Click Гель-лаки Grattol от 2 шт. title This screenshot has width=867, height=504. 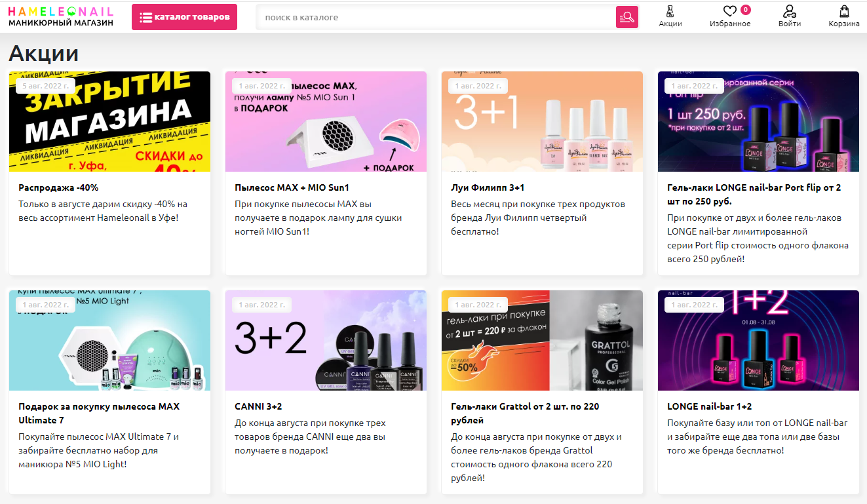[524, 413]
